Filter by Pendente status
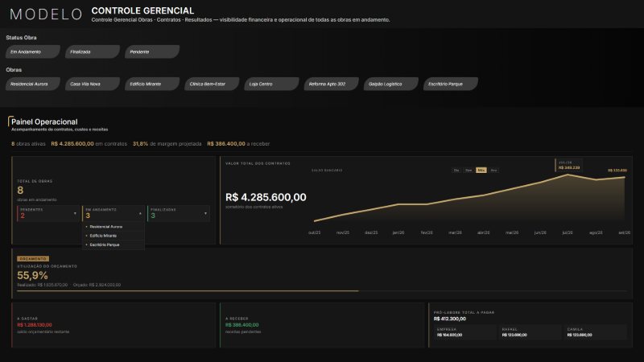Image resolution: width=644 pixels, height=362 pixels. tap(152, 51)
